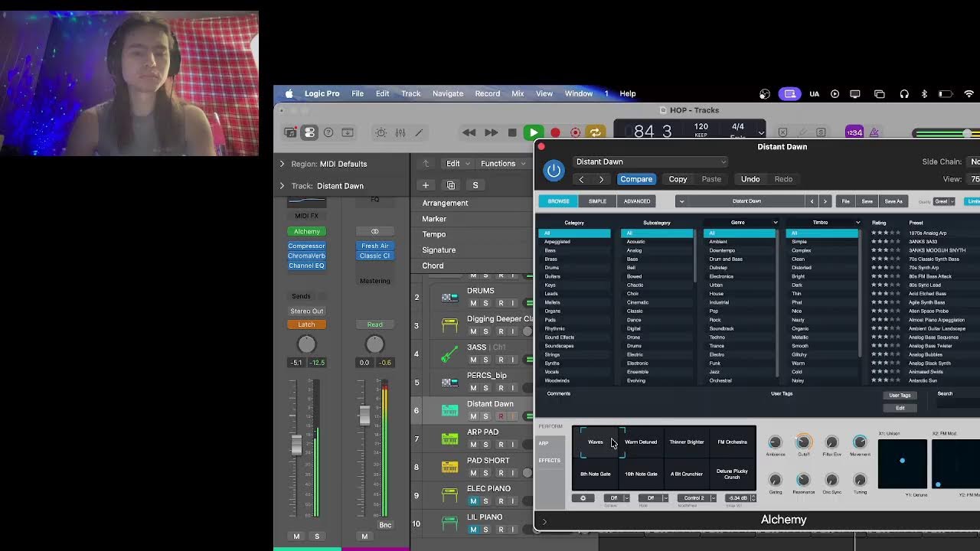Fast forward the playhead

491,132
